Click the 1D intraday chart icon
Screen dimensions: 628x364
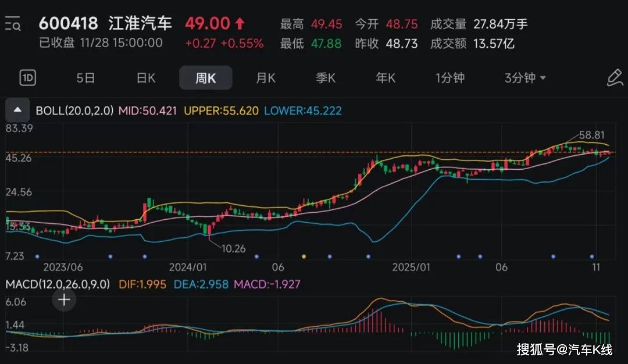pyautogui.click(x=27, y=78)
